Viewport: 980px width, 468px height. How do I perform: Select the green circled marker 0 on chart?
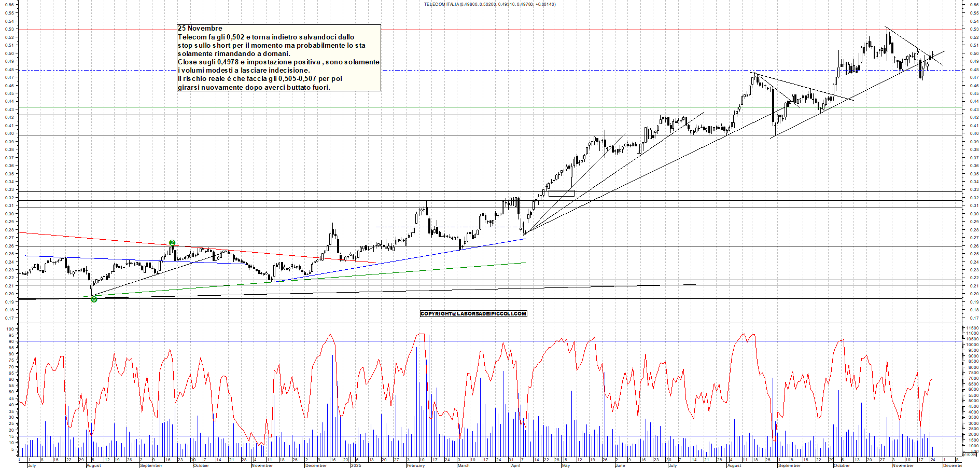coord(94,299)
